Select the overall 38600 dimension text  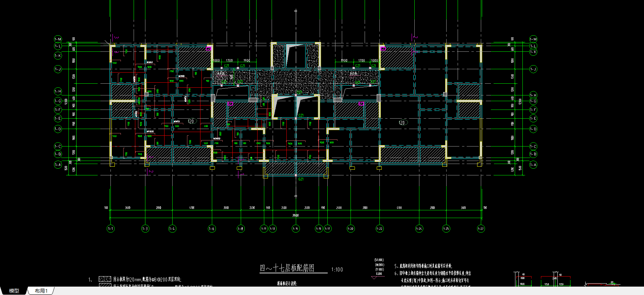pyautogui.click(x=295, y=215)
